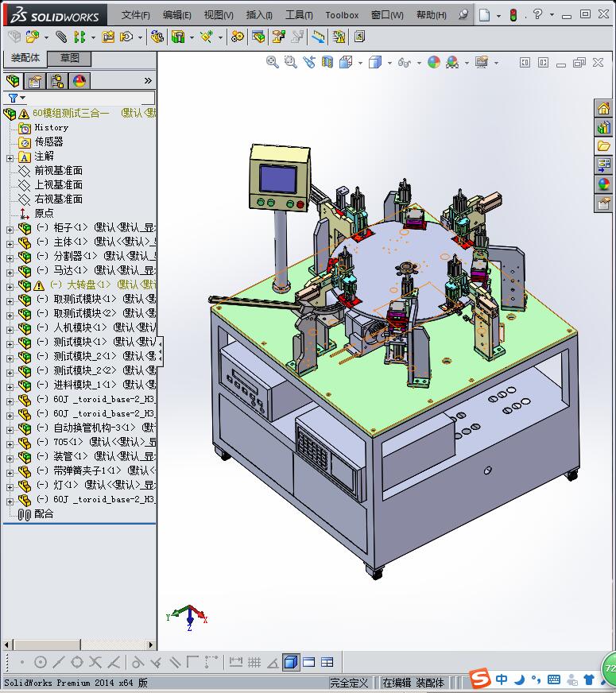The image size is (616, 693).
Task: Switch to the 装配体 tab
Action: (25, 58)
